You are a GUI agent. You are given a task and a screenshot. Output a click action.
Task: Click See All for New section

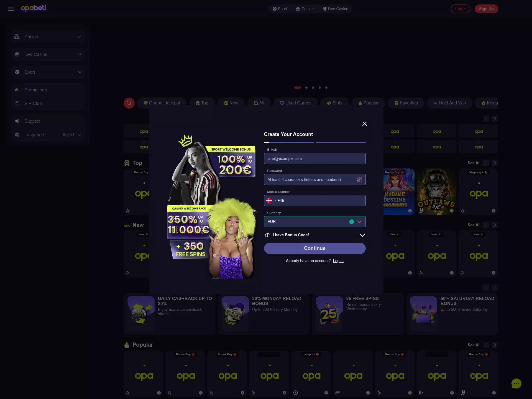(474, 225)
